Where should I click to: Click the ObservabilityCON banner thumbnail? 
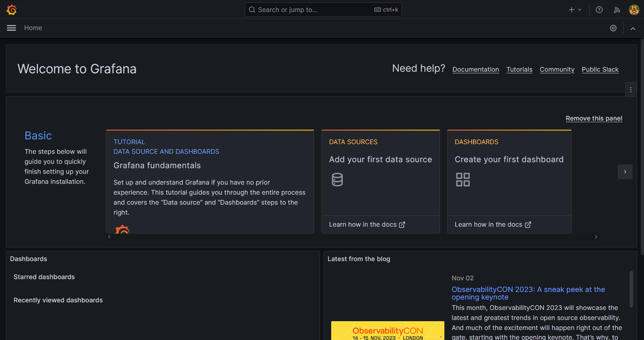(388, 331)
